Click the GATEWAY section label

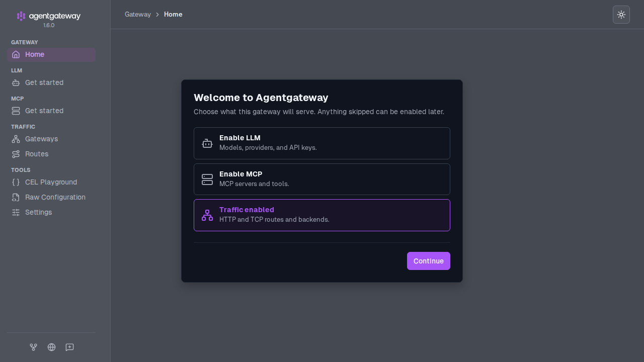point(25,42)
